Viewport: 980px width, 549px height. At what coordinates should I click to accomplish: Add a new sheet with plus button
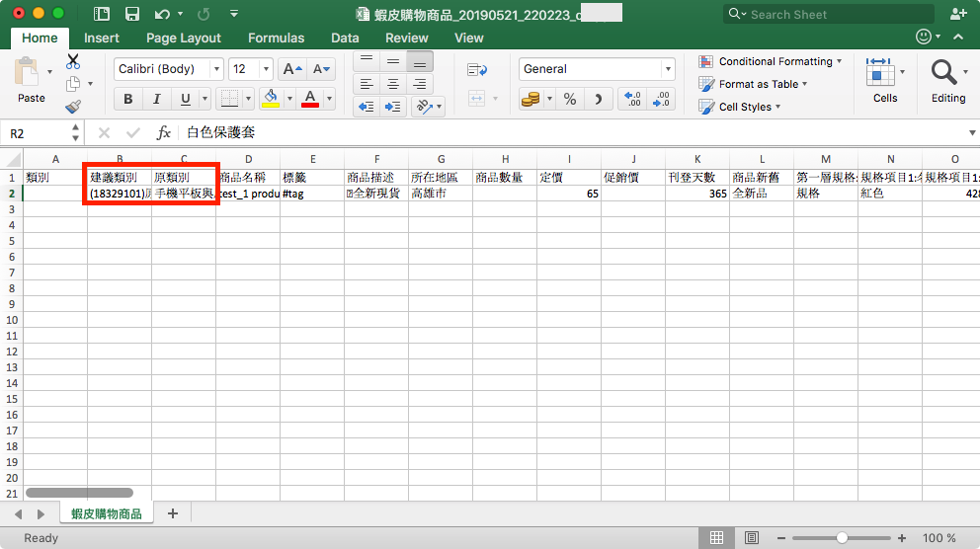coord(173,513)
